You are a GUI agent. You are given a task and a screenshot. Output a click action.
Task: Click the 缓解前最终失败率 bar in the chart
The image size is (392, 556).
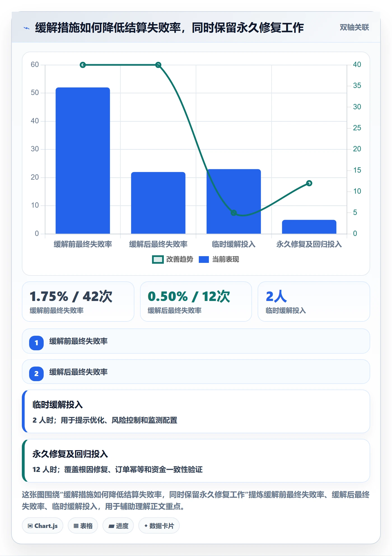click(83, 161)
